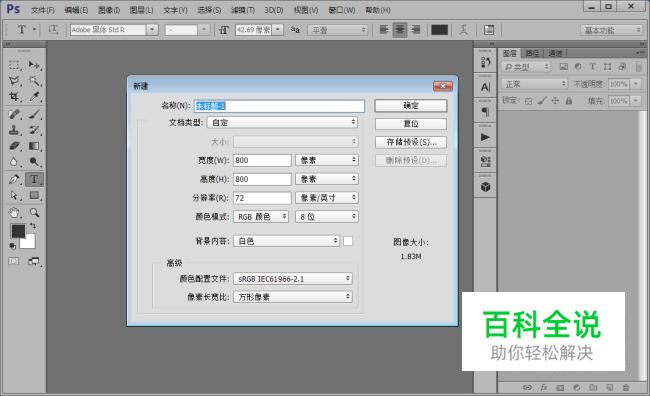Toggle lock position icon

coord(555,101)
